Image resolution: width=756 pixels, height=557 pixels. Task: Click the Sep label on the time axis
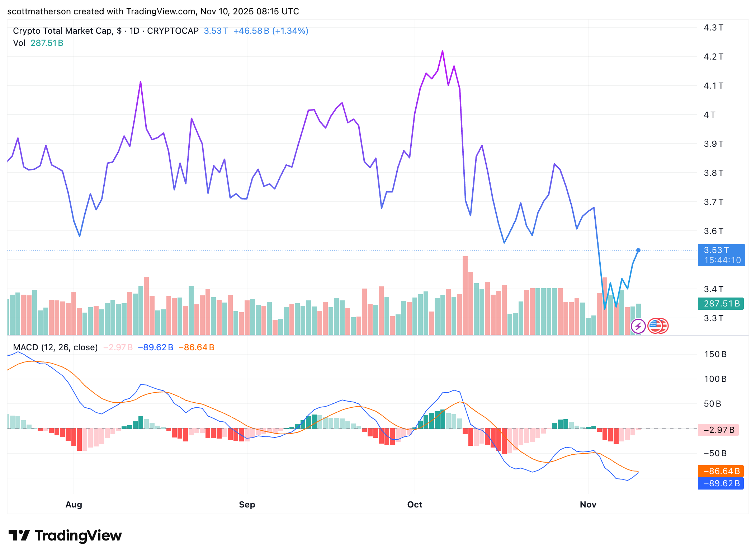tap(247, 505)
